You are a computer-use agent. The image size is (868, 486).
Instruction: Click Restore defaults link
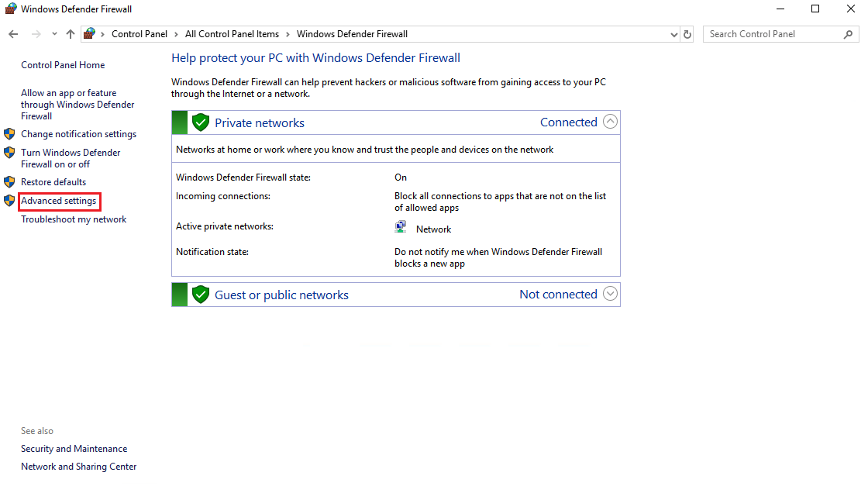coord(53,182)
